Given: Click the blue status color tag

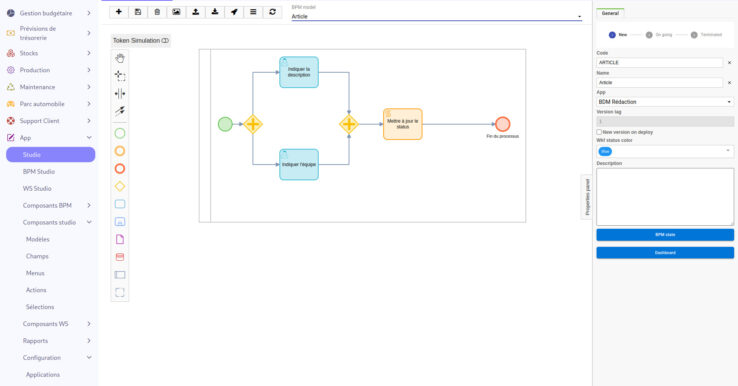Looking at the screenshot, I should click(605, 151).
